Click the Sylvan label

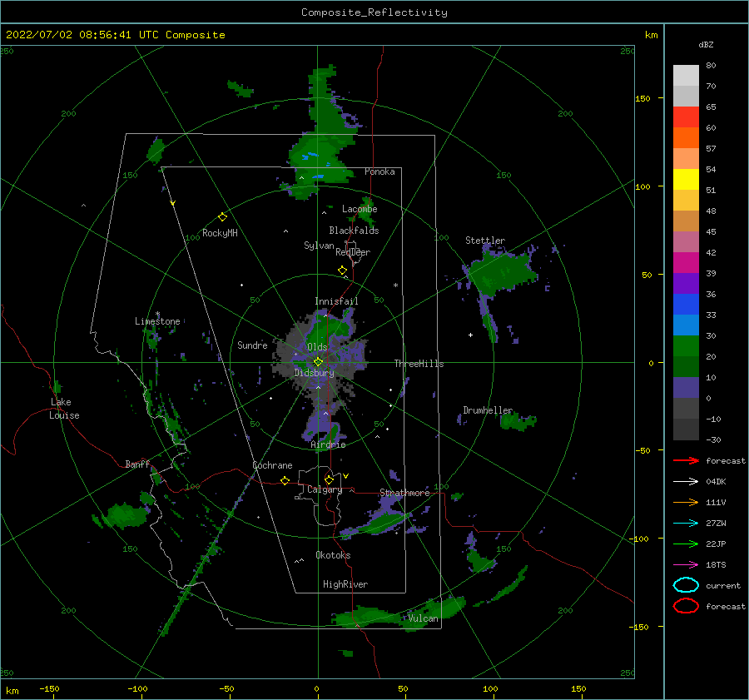[319, 246]
